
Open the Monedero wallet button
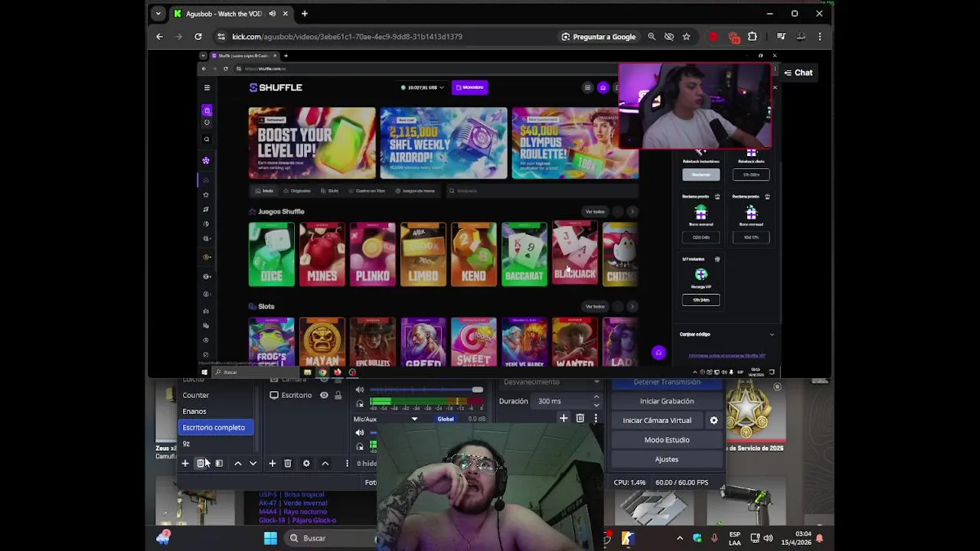(x=469, y=87)
